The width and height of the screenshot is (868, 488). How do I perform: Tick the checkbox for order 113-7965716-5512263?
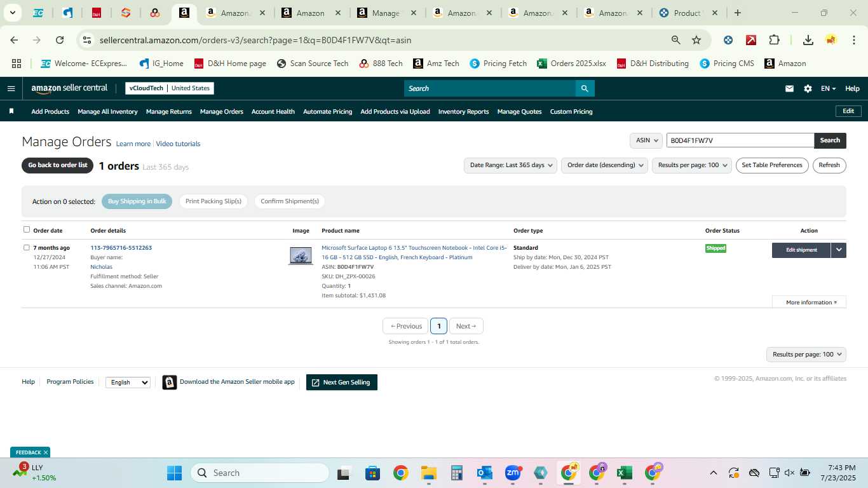pyautogui.click(x=27, y=247)
